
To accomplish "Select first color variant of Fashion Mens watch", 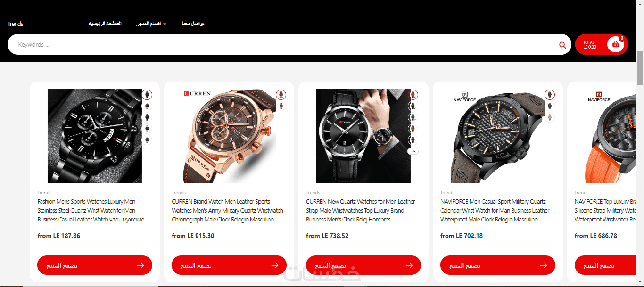I will pyautogui.click(x=147, y=95).
